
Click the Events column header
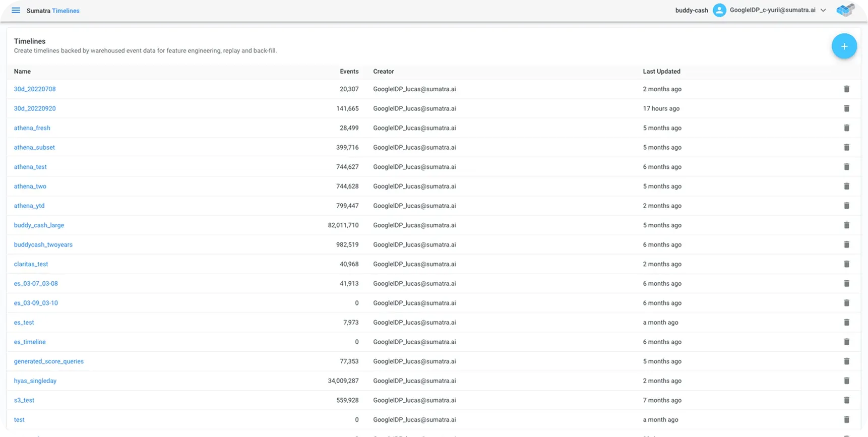click(x=349, y=72)
